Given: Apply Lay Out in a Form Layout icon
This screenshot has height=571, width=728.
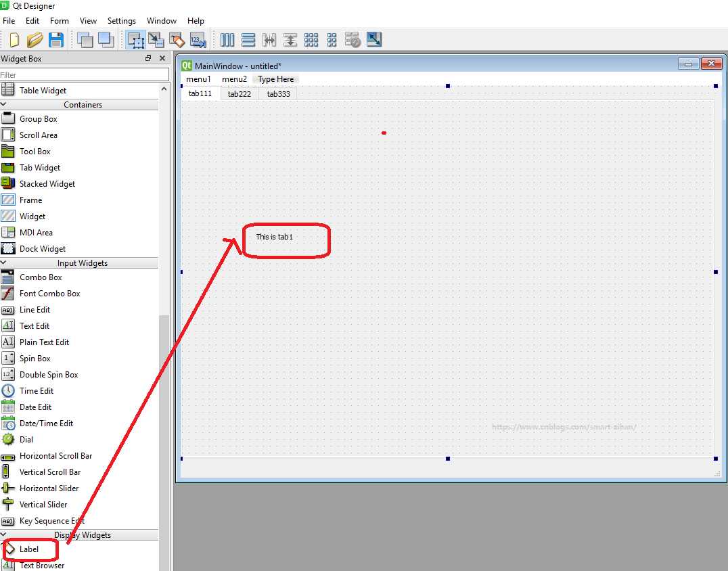Looking at the screenshot, I should click(x=332, y=40).
